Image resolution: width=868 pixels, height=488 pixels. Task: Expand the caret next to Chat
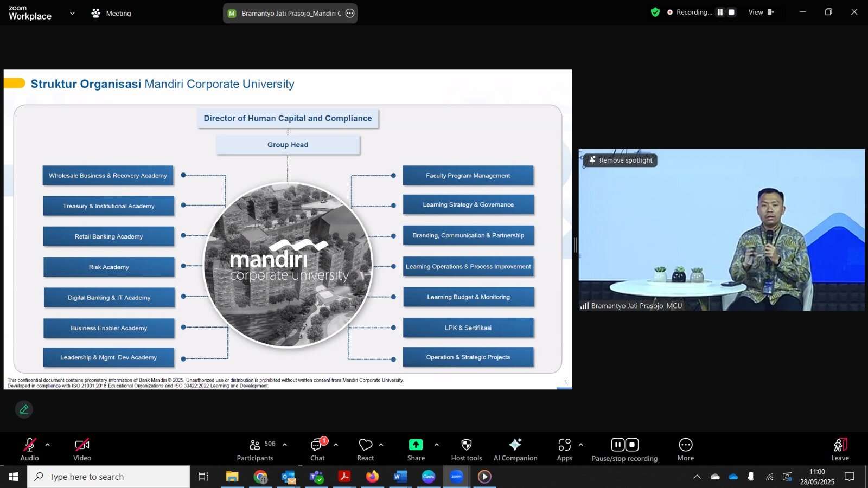336,445
